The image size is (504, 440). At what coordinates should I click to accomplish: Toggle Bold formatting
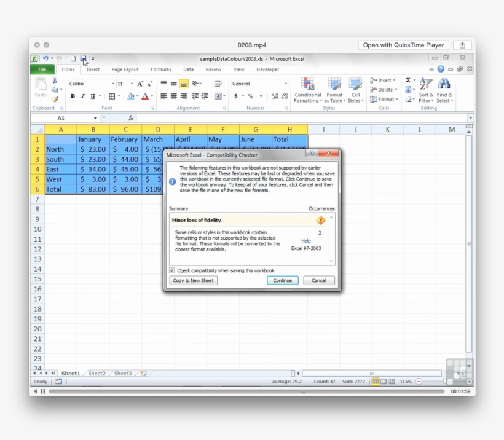pyautogui.click(x=73, y=96)
